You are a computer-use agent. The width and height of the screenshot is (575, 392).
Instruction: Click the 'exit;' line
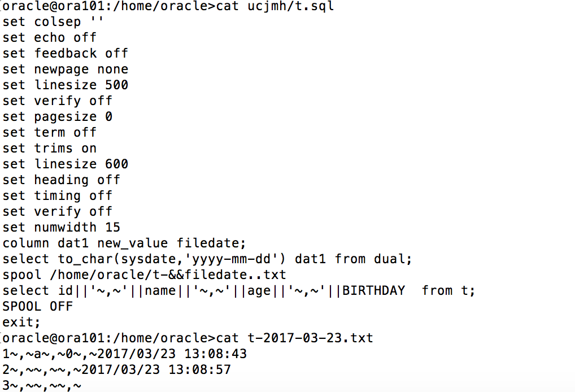(x=21, y=322)
